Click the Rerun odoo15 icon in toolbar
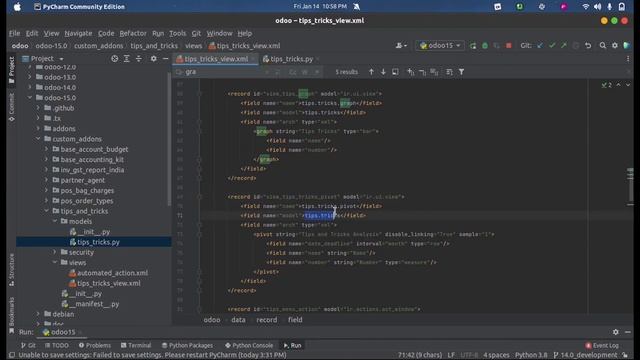640x360 pixels. [x=473, y=46]
